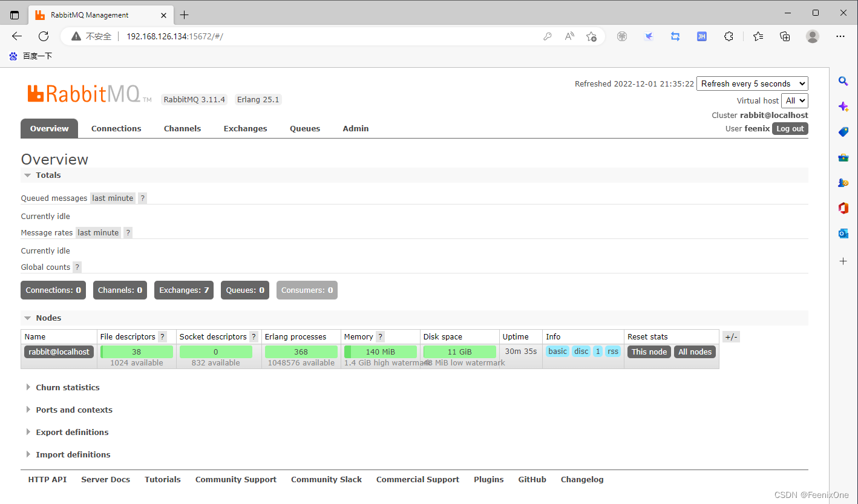The width and height of the screenshot is (858, 504).
Task: Change Message rates last minute range
Action: pyautogui.click(x=98, y=232)
